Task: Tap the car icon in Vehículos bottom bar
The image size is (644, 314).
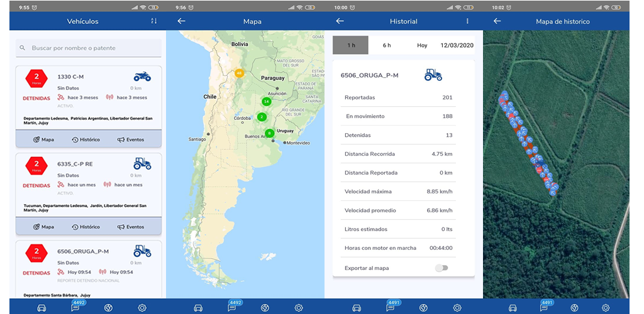Action: [42, 308]
